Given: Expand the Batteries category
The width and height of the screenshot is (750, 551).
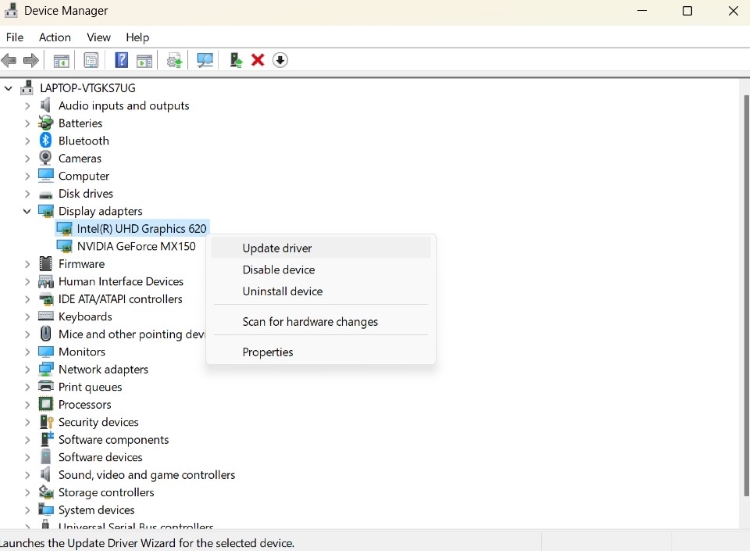Looking at the screenshot, I should (x=27, y=123).
